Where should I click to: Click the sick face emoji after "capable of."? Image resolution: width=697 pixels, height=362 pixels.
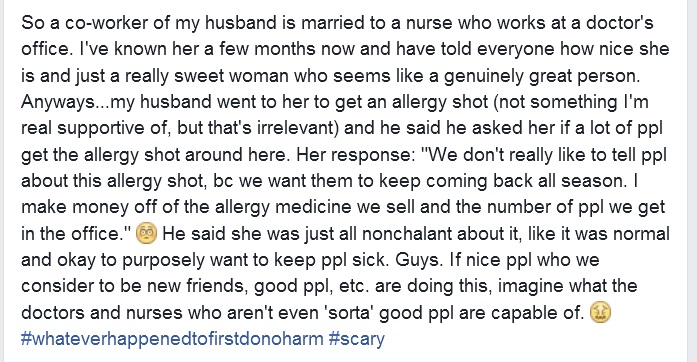[x=600, y=313]
